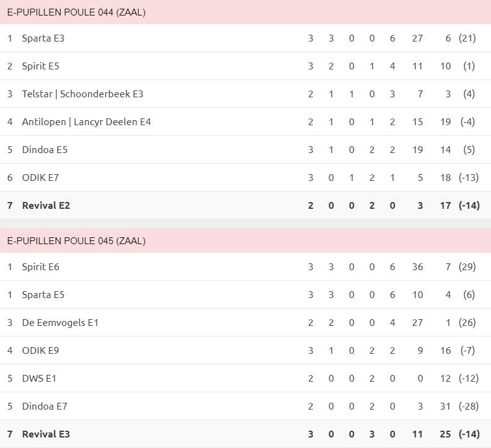Click Spirit E6 goal difference (29)
491x448 pixels.
pos(467,267)
